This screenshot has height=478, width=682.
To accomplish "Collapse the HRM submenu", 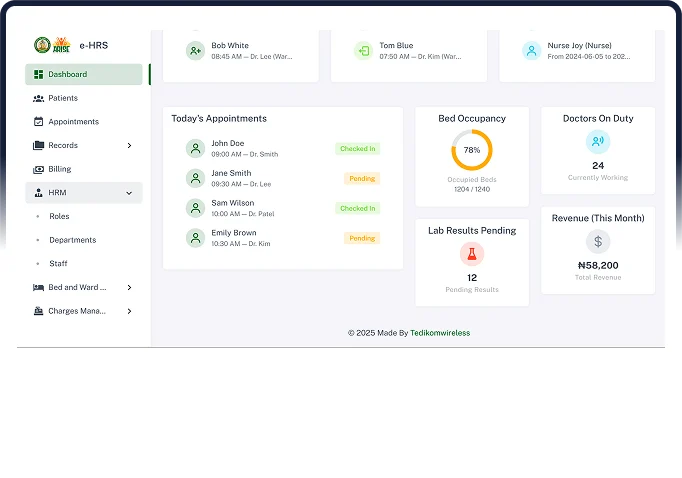I will 129,193.
